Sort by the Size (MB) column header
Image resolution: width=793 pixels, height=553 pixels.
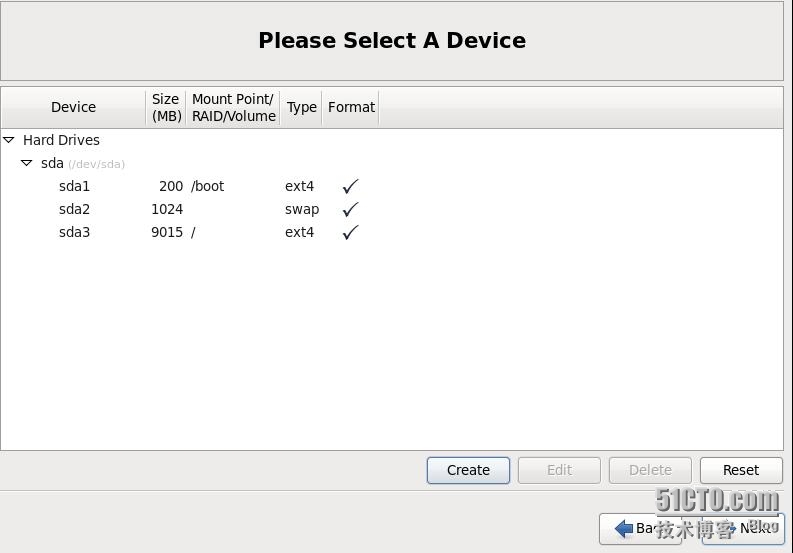[x=166, y=107]
